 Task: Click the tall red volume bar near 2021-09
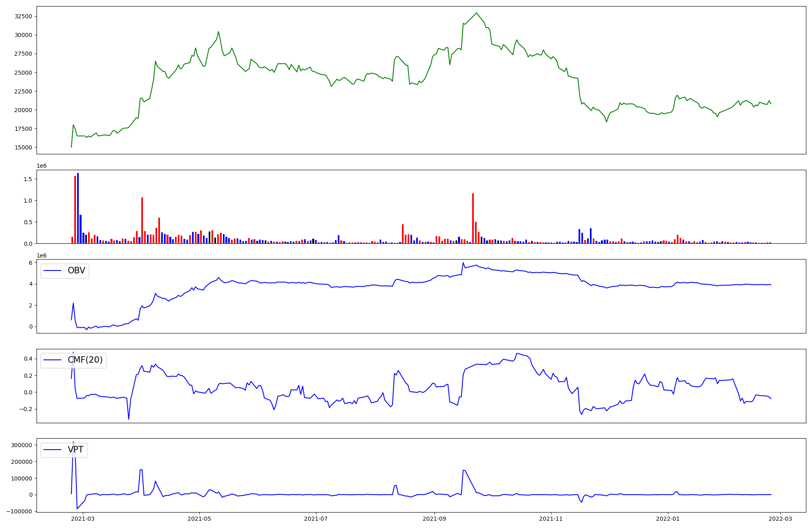point(473,219)
